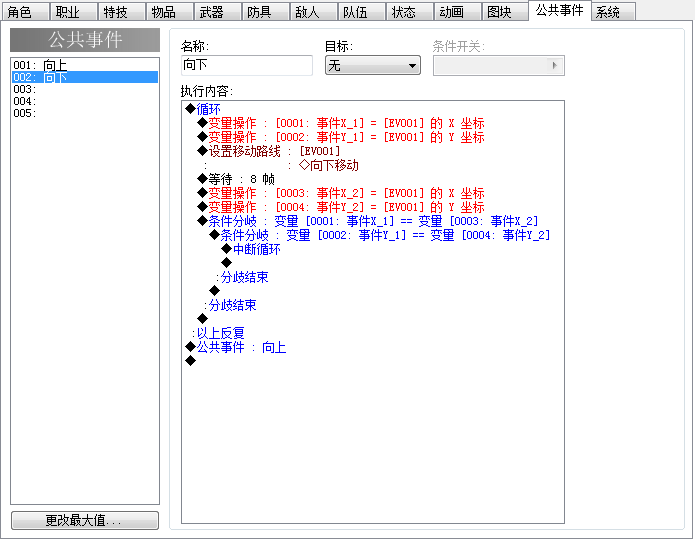Open the 角色 tab
695x540 pixels.
(x=25, y=12)
